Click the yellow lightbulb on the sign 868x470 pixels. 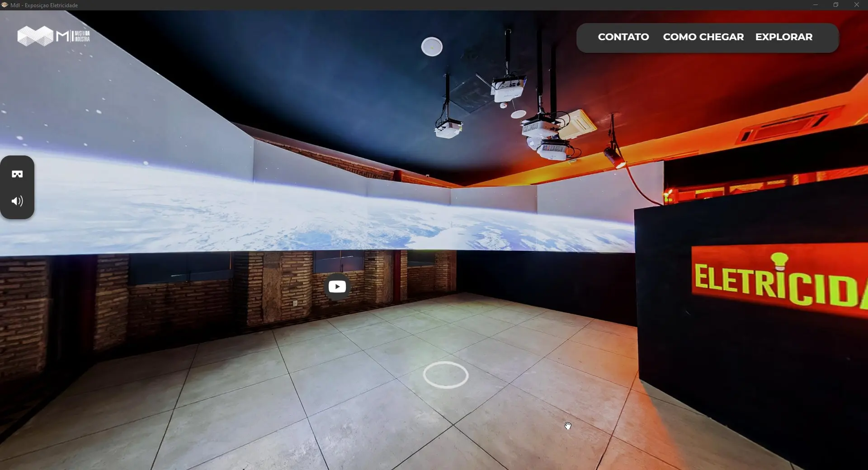click(x=779, y=260)
